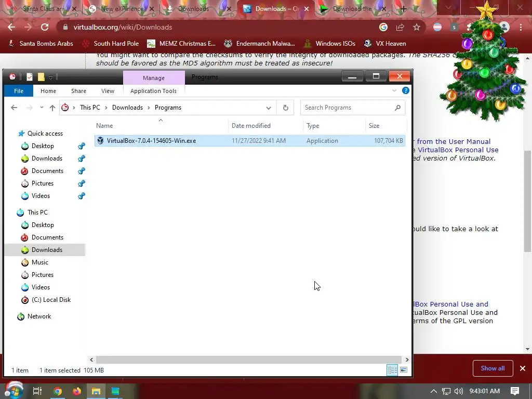Click quick access toolbar properties icon
This screenshot has height=399, width=532.
click(30, 77)
